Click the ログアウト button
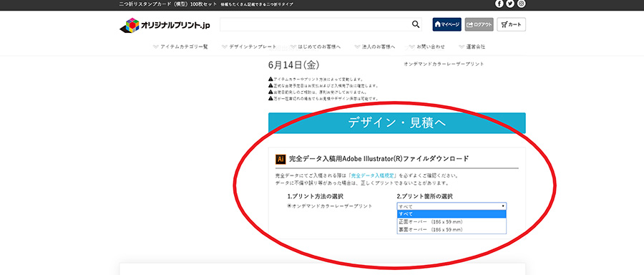The width and height of the screenshot is (644, 275). point(479,24)
